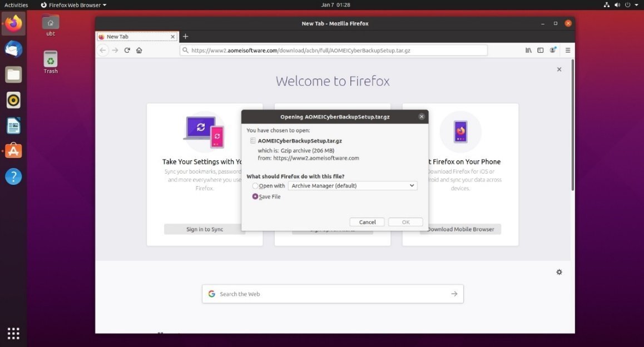
Task: Click the 'Firefox on Your Phone' heading
Action: click(x=464, y=162)
